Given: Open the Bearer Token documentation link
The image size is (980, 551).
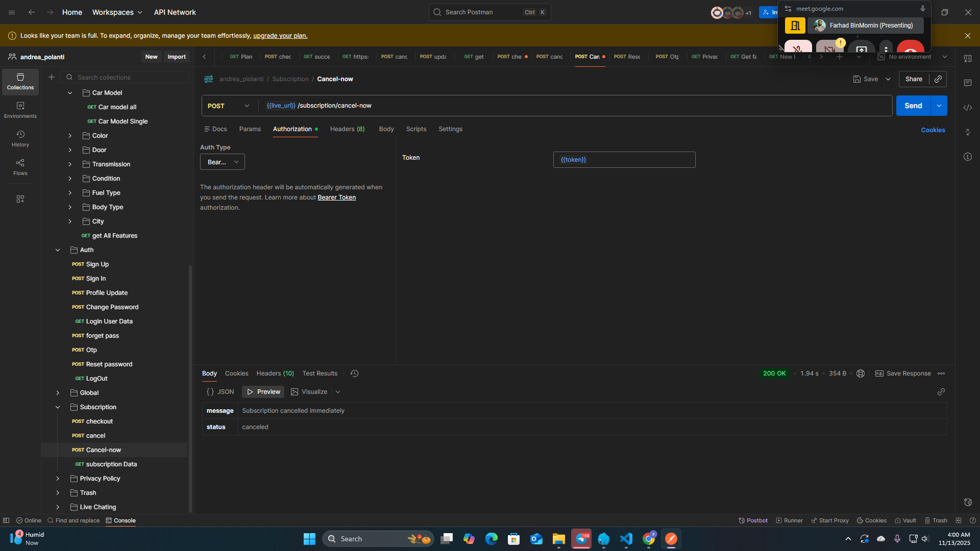Looking at the screenshot, I should [337, 197].
